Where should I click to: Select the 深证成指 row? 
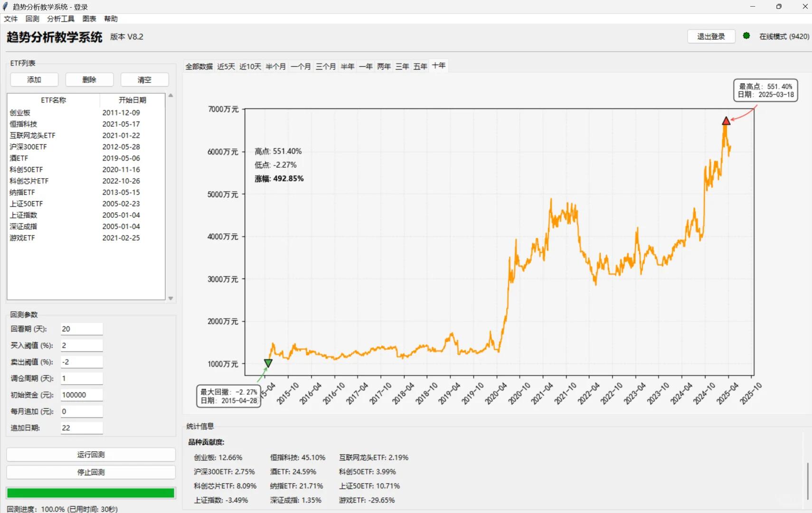pos(86,227)
